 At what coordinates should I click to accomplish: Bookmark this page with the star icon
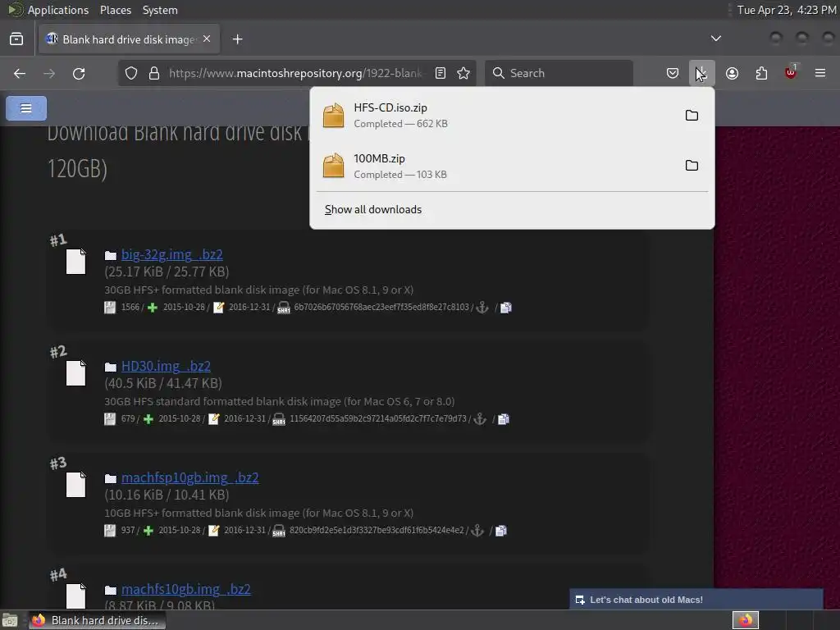point(463,73)
